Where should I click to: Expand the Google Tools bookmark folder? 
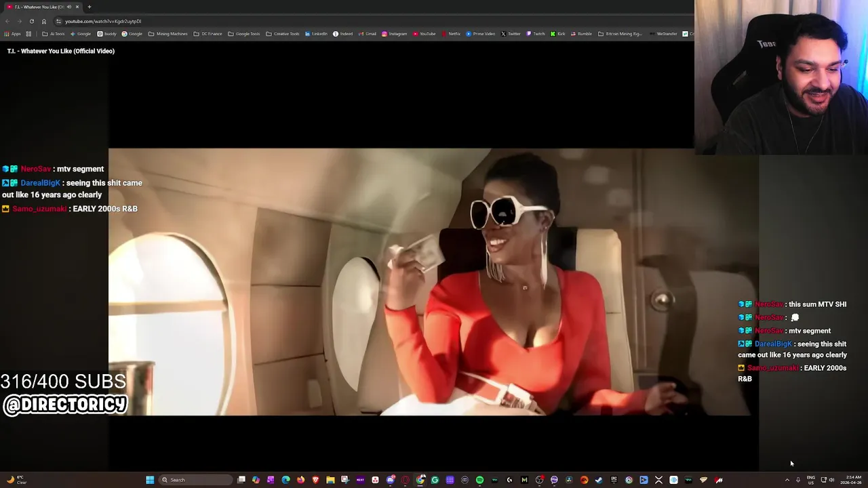pos(244,34)
